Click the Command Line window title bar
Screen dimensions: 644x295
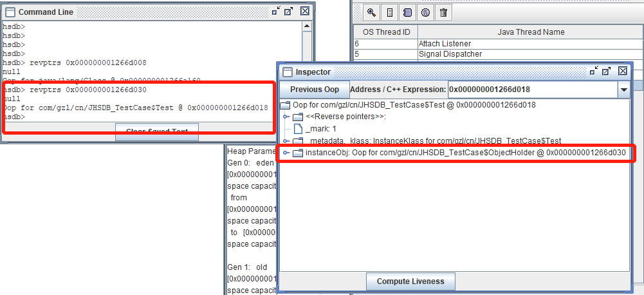click(158, 12)
